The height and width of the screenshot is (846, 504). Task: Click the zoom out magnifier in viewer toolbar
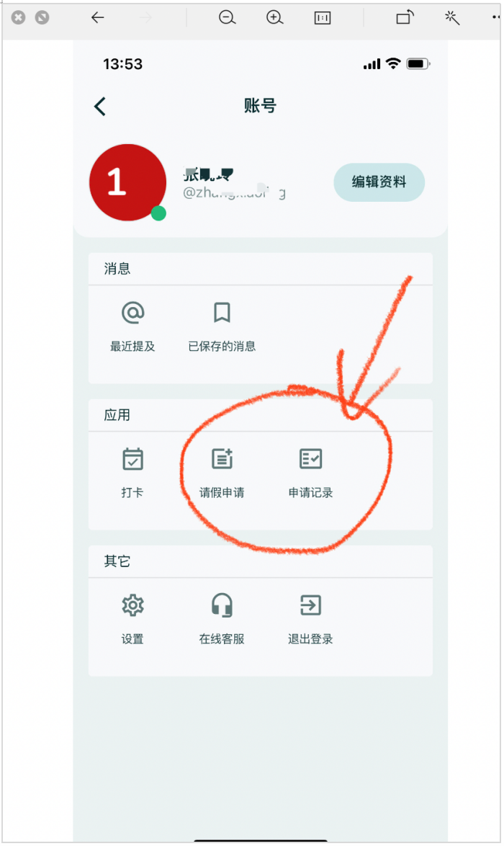[x=227, y=18]
